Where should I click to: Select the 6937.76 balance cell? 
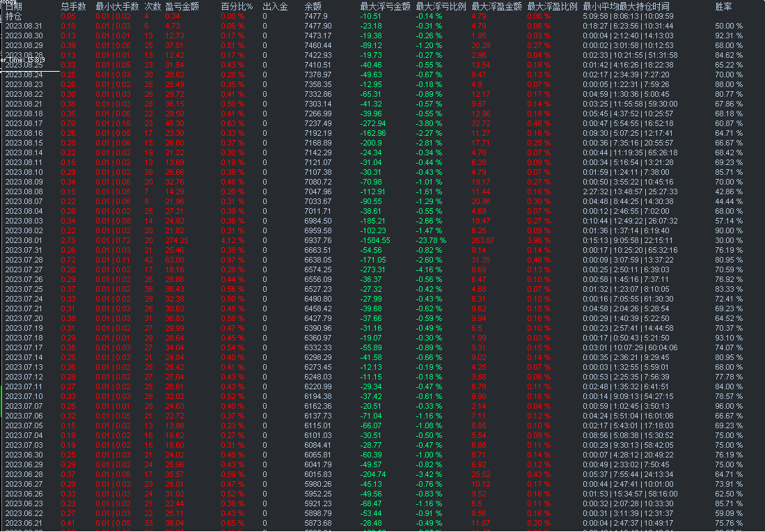318,240
